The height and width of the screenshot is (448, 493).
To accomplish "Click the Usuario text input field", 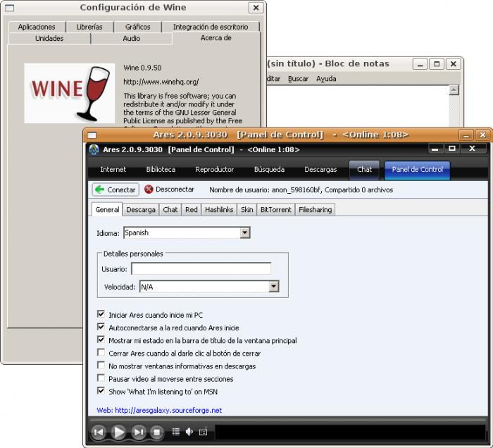I will point(201,268).
